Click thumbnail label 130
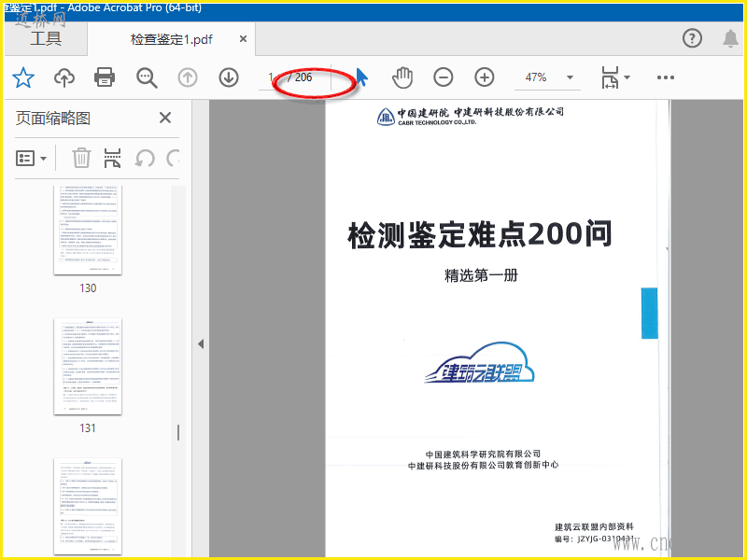This screenshot has width=747, height=560. pyautogui.click(x=88, y=288)
